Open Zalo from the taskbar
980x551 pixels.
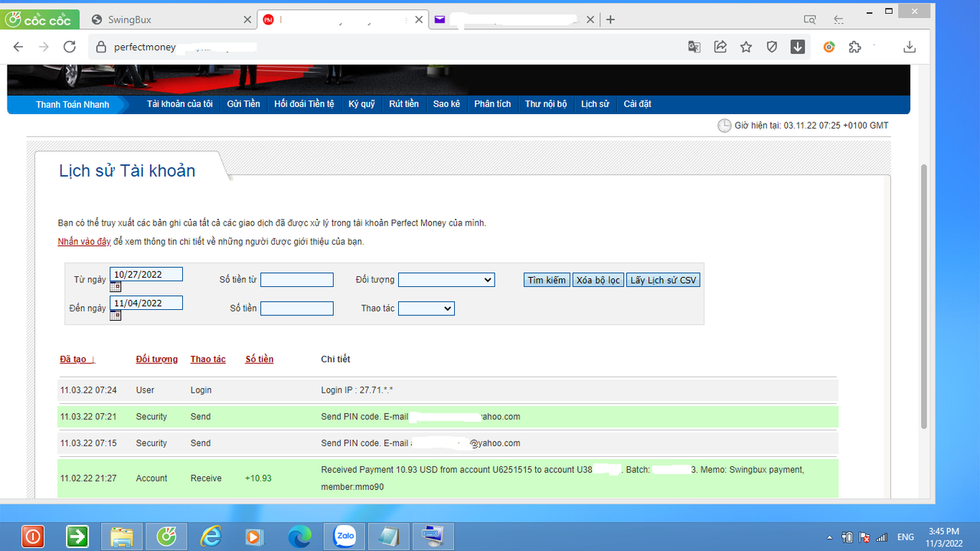[345, 537]
